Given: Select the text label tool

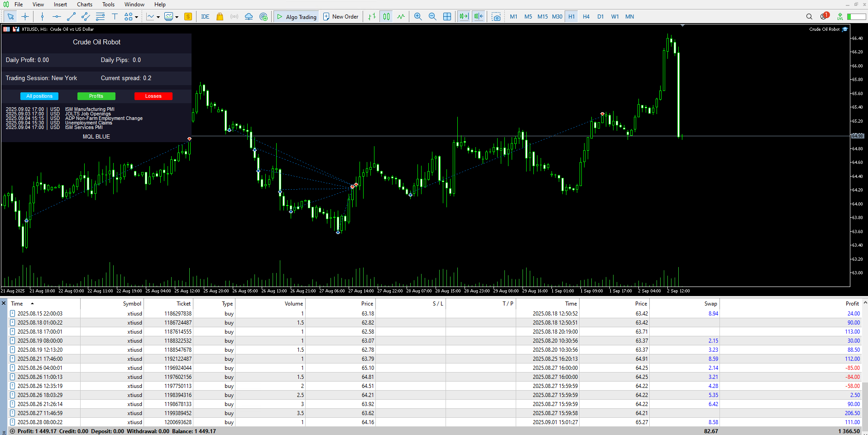Looking at the screenshot, I should coord(115,17).
